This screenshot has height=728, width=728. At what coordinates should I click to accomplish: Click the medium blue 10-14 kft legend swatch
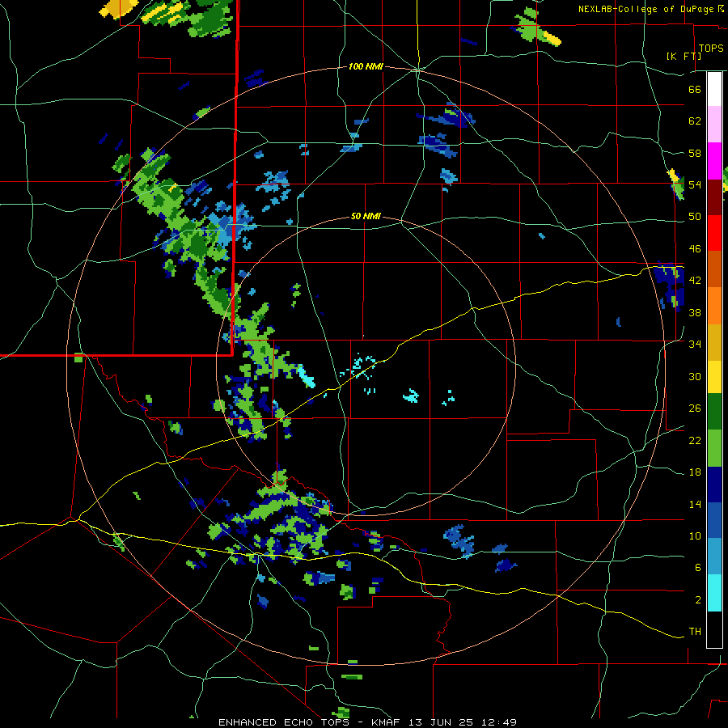pos(714,520)
